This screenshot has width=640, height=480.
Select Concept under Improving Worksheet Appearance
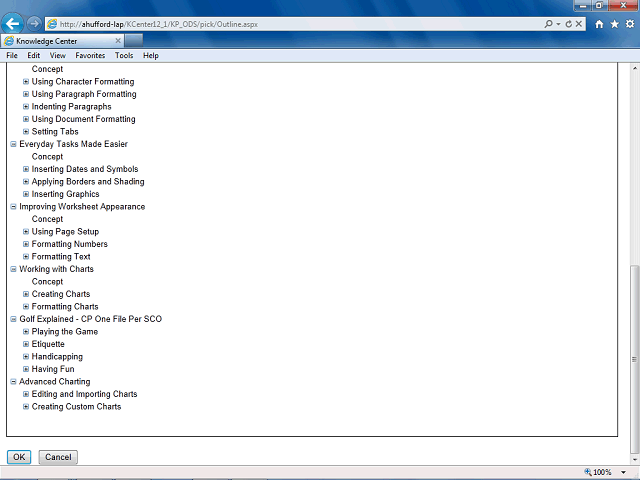coord(47,219)
